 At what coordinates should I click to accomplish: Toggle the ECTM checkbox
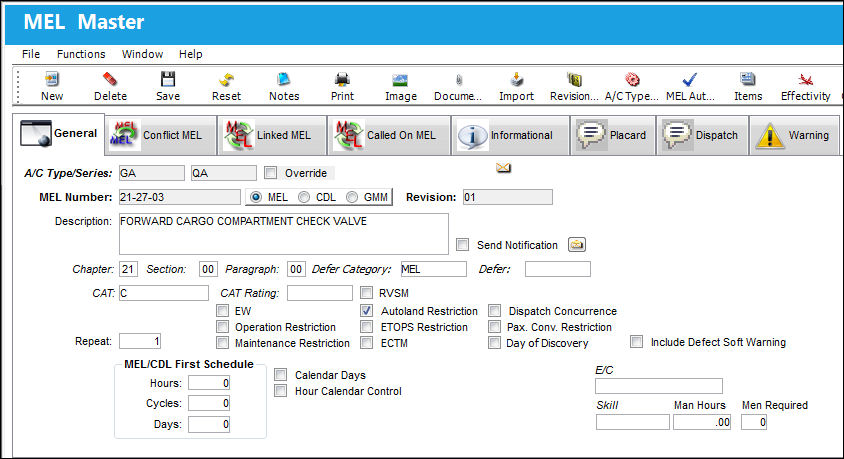(367, 343)
